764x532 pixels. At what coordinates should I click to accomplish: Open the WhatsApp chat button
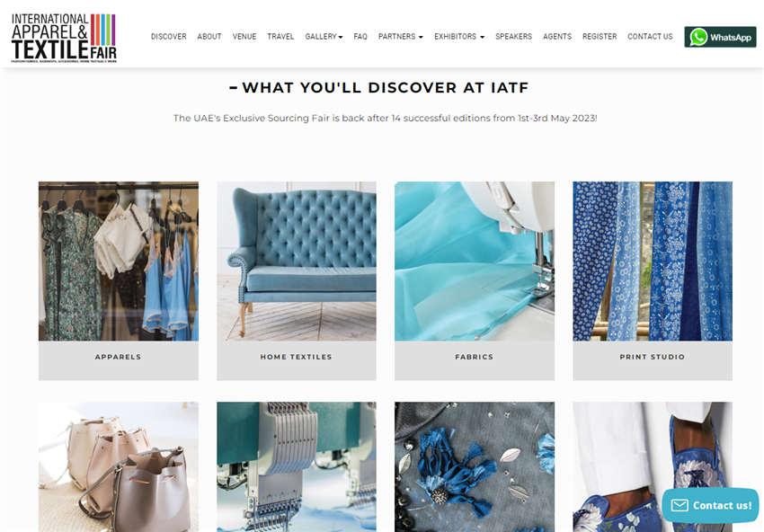(720, 37)
